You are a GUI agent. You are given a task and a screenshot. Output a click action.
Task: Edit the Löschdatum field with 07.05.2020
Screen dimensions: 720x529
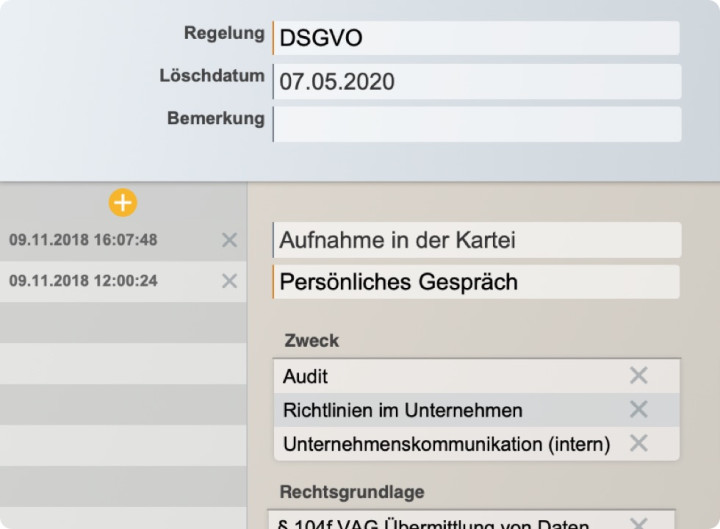coord(476,82)
